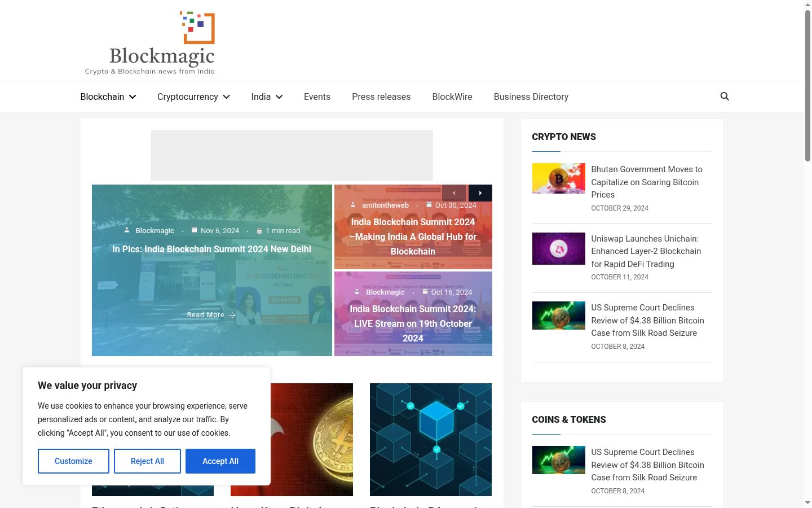
Task: View author amitontheweb's posts
Action: tap(385, 205)
